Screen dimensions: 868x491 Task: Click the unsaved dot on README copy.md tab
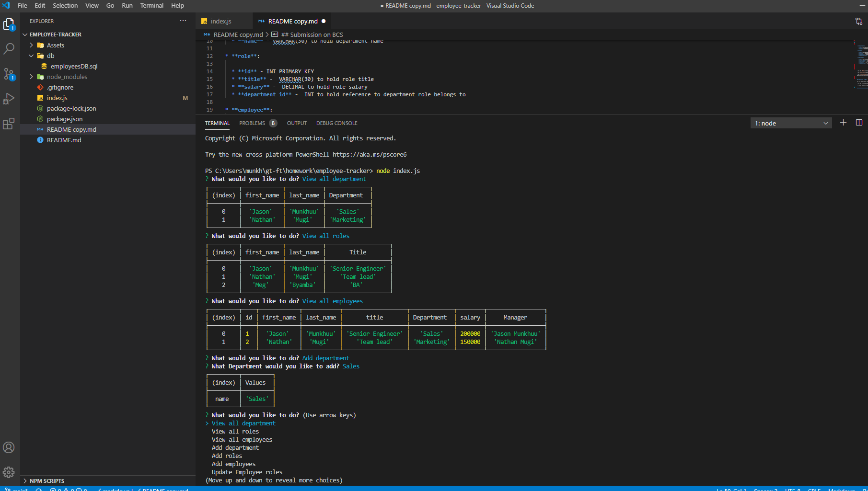click(324, 21)
